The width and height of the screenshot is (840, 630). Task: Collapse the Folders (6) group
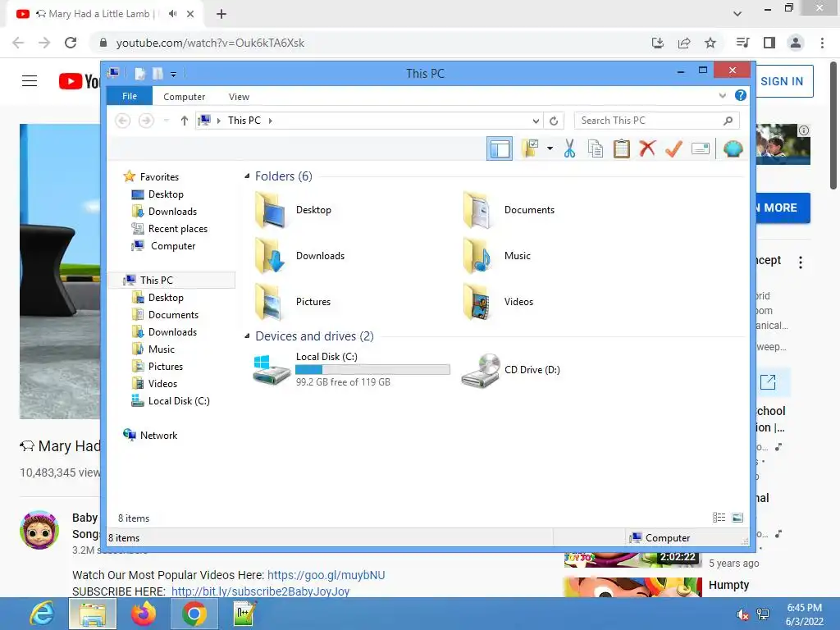pyautogui.click(x=247, y=176)
